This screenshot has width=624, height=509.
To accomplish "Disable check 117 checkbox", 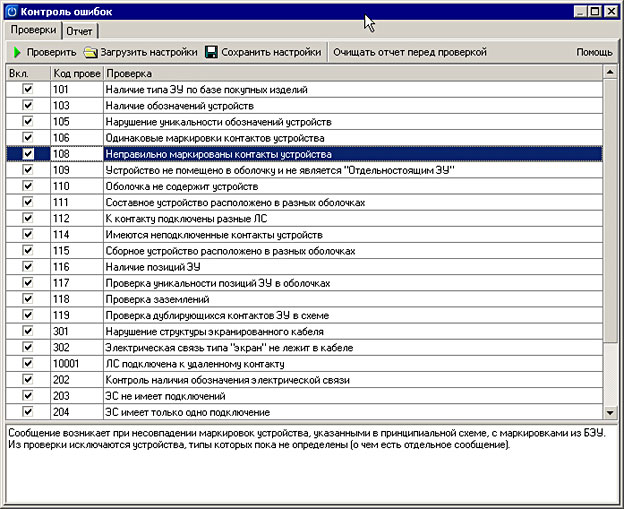I will tap(28, 283).
